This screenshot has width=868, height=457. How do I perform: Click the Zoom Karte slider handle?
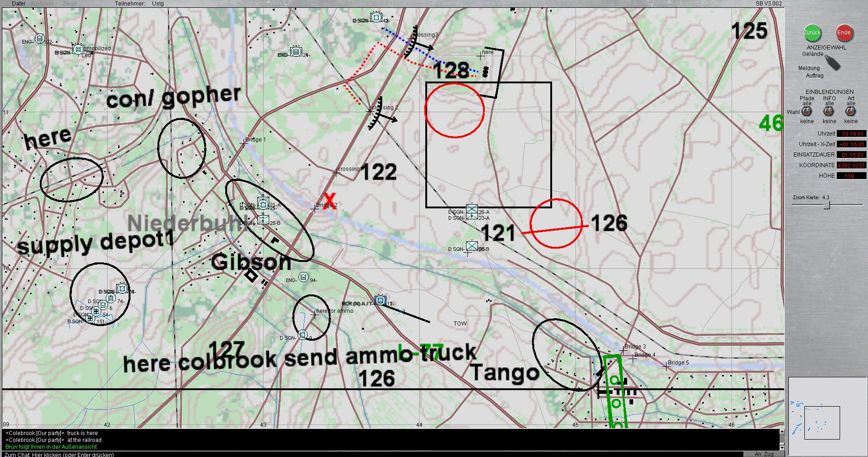(x=826, y=205)
